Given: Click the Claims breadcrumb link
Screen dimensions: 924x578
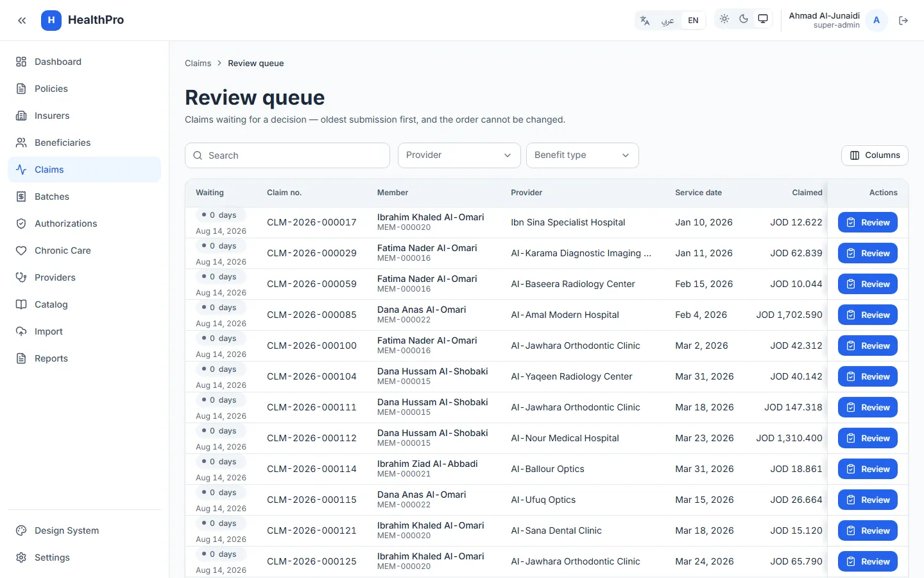Looking at the screenshot, I should 198,63.
